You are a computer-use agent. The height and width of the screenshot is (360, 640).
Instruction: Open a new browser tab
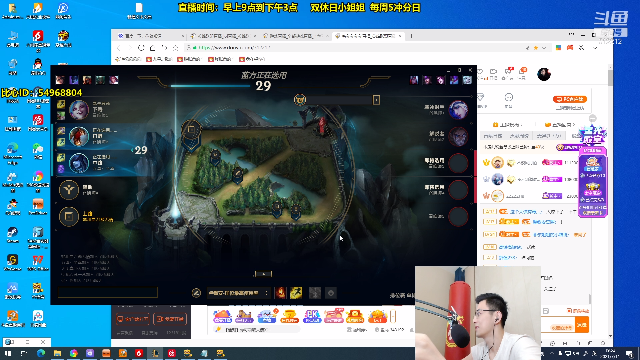tap(411, 36)
